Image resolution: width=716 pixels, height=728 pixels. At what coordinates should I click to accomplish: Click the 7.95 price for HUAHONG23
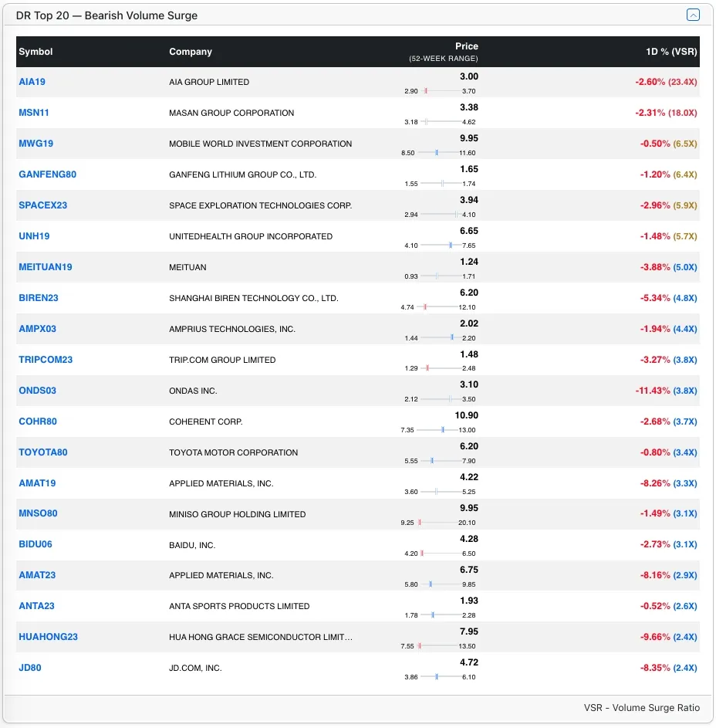click(x=468, y=631)
